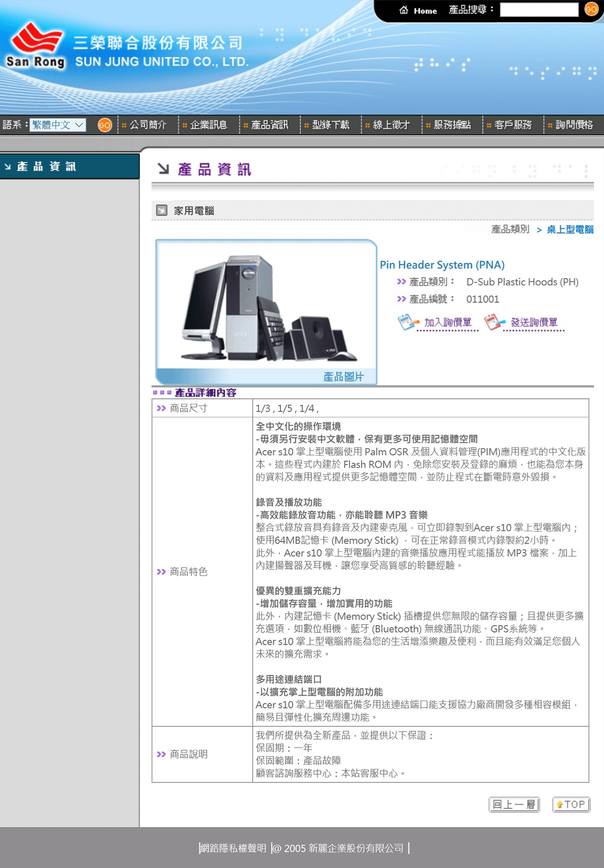The image size is (604, 868).
Task: Click the arrow icon in sidebar 產品資訊
Action: [8, 167]
